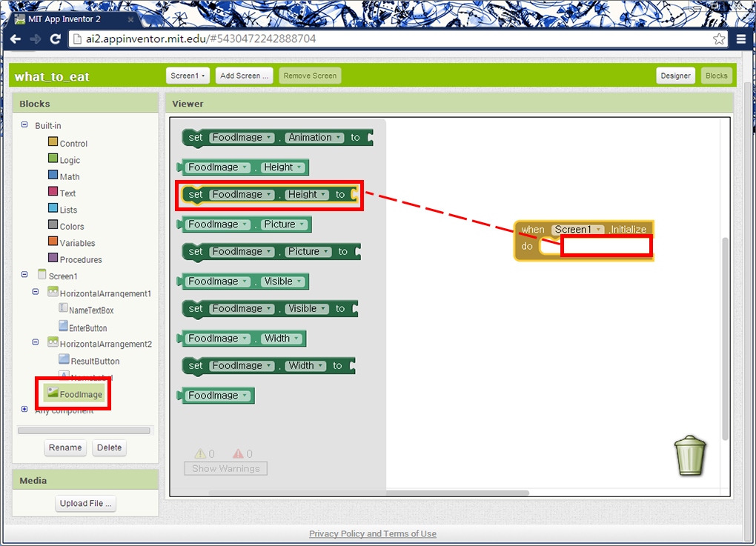Click the trash can icon in viewer
This screenshot has height=546, width=756.
pos(690,455)
